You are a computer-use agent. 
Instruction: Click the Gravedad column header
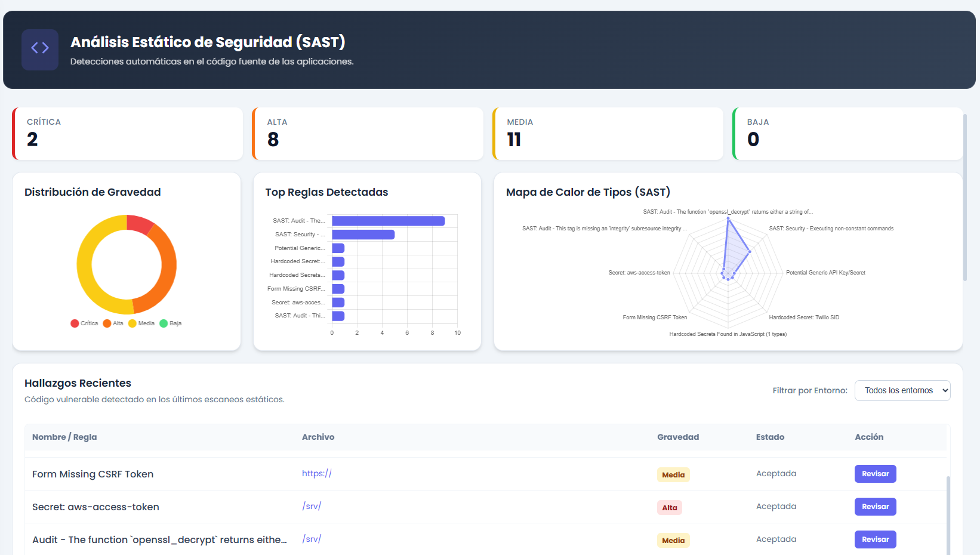coord(678,437)
